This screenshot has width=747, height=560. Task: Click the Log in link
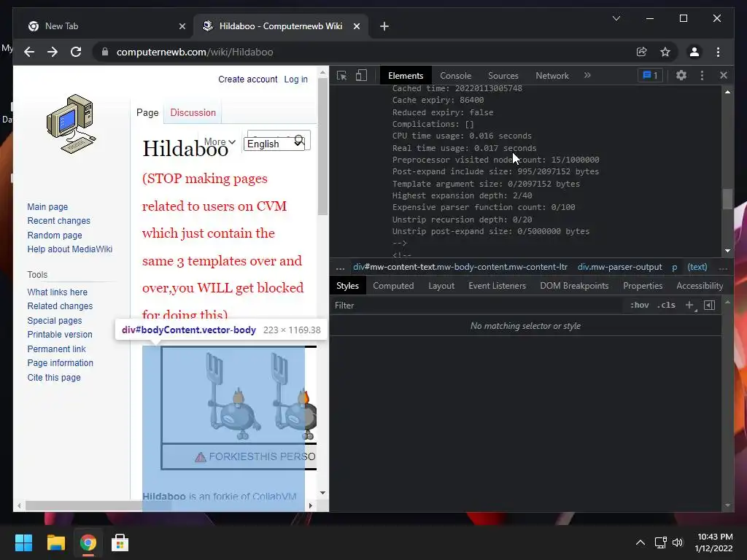pos(296,79)
